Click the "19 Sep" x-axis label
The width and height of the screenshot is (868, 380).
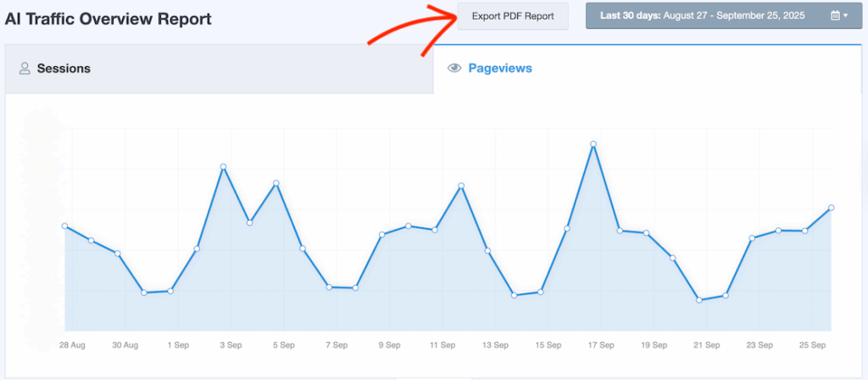point(654,345)
